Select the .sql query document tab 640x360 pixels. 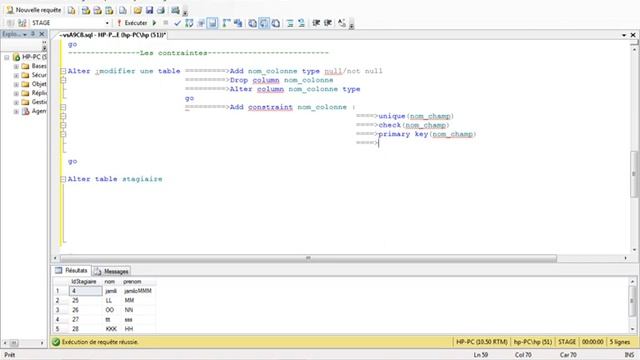click(112, 35)
